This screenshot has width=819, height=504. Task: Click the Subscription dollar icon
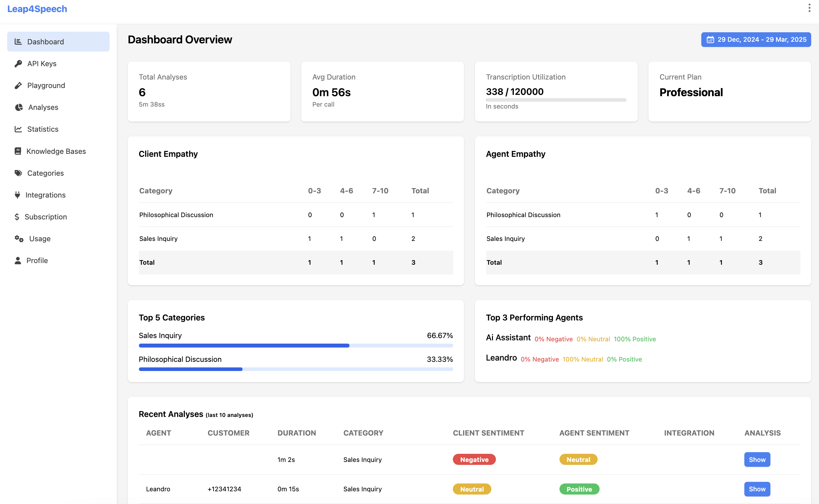click(x=17, y=217)
